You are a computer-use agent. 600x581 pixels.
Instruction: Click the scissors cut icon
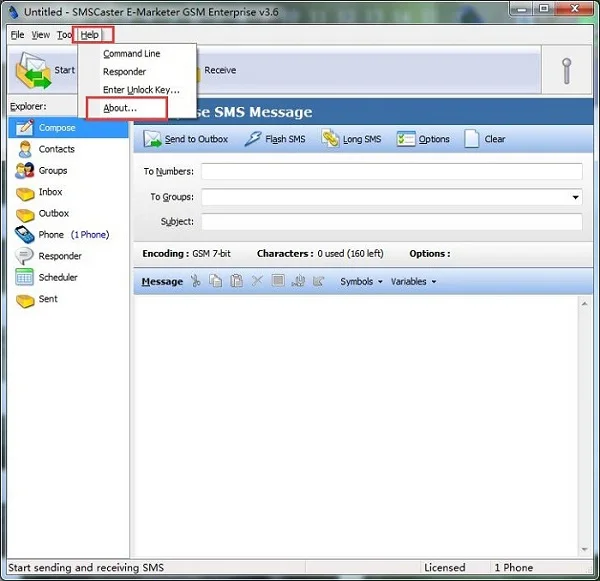pyautogui.click(x=196, y=282)
